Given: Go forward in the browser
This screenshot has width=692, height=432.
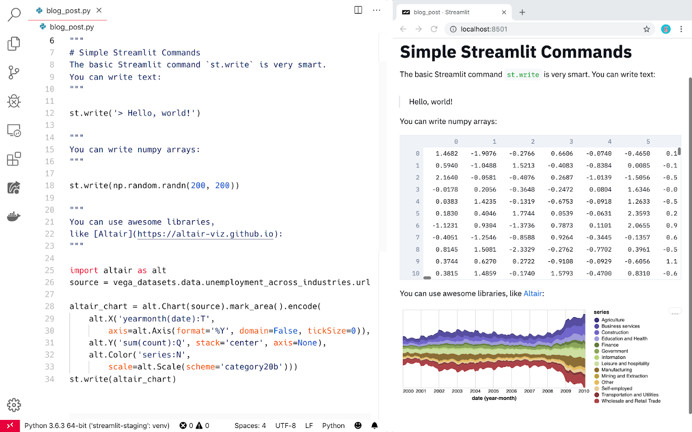Looking at the screenshot, I should click(418, 29).
